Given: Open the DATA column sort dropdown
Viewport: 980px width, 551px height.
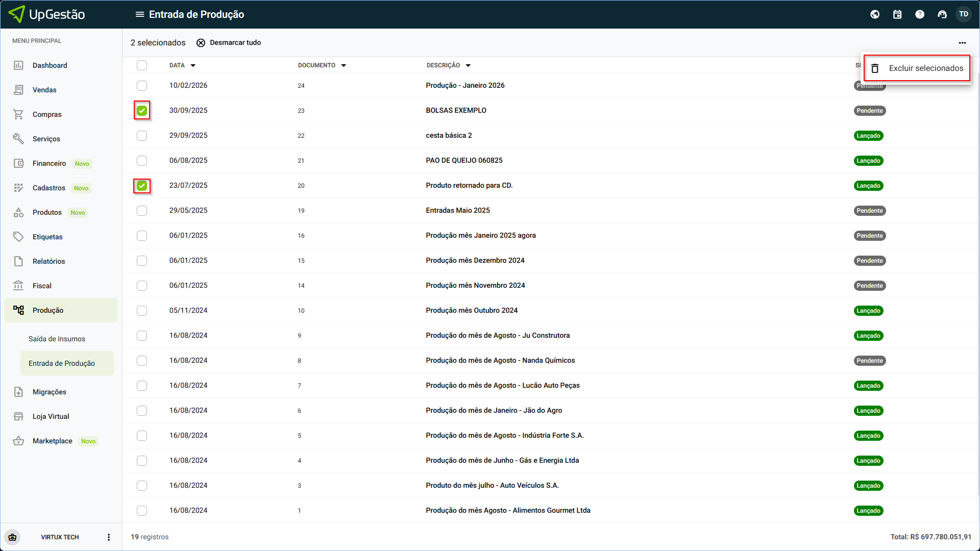Looking at the screenshot, I should [193, 66].
